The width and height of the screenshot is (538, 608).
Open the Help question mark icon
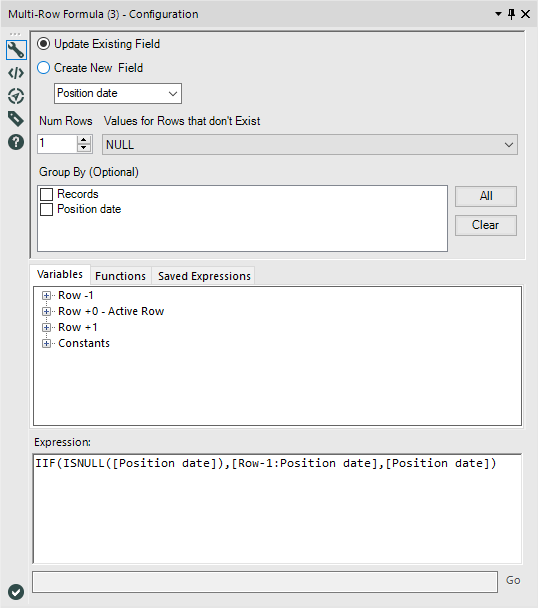[16, 142]
